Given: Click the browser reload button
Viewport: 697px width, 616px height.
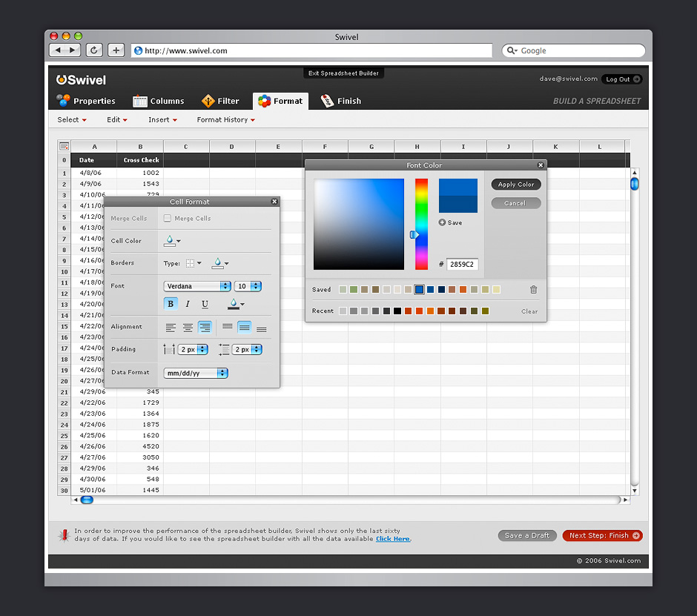Looking at the screenshot, I should (94, 50).
